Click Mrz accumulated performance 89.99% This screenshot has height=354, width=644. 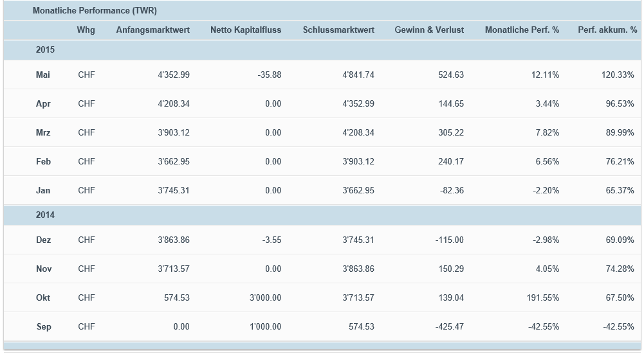620,132
